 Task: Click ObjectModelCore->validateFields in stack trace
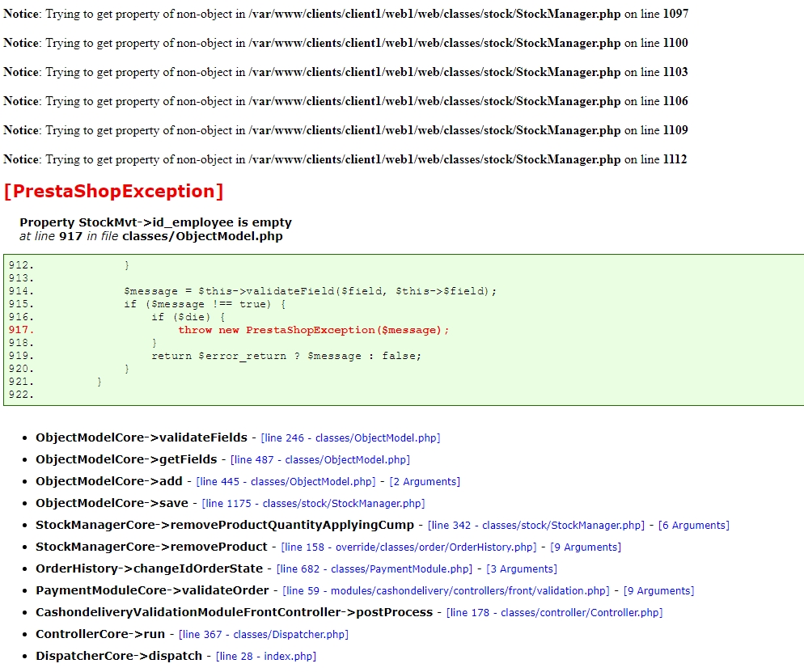coord(142,437)
